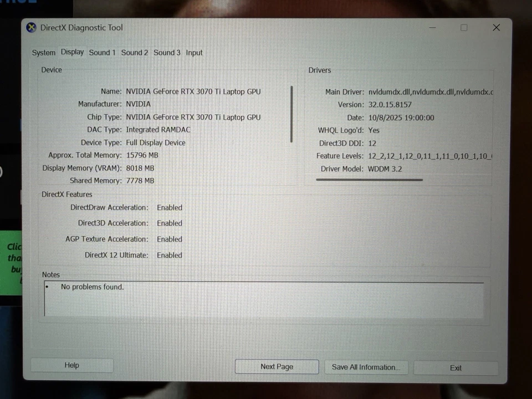Image resolution: width=532 pixels, height=399 pixels.
Task: Advance using the Next Page button
Action: 277,366
